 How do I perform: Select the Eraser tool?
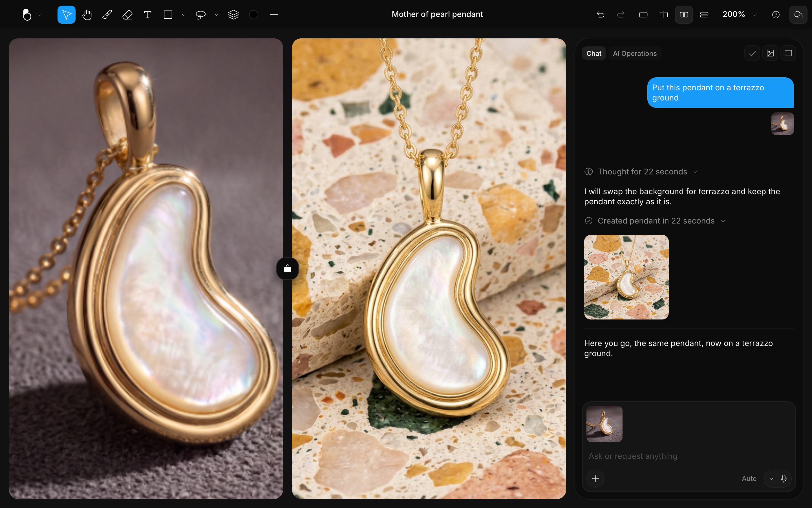tap(127, 14)
